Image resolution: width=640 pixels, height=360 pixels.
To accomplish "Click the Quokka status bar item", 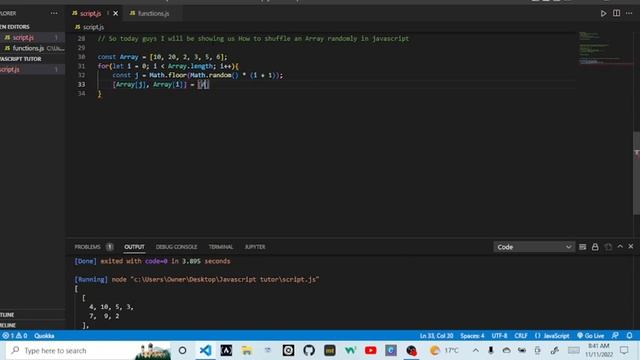I will click(x=44, y=336).
